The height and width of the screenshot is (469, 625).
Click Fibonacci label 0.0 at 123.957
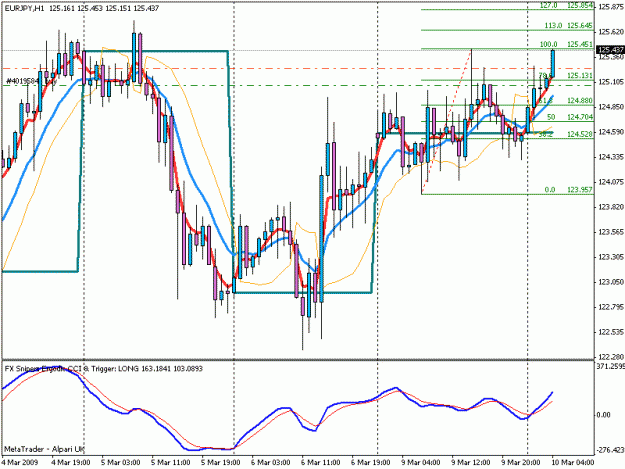(568, 190)
